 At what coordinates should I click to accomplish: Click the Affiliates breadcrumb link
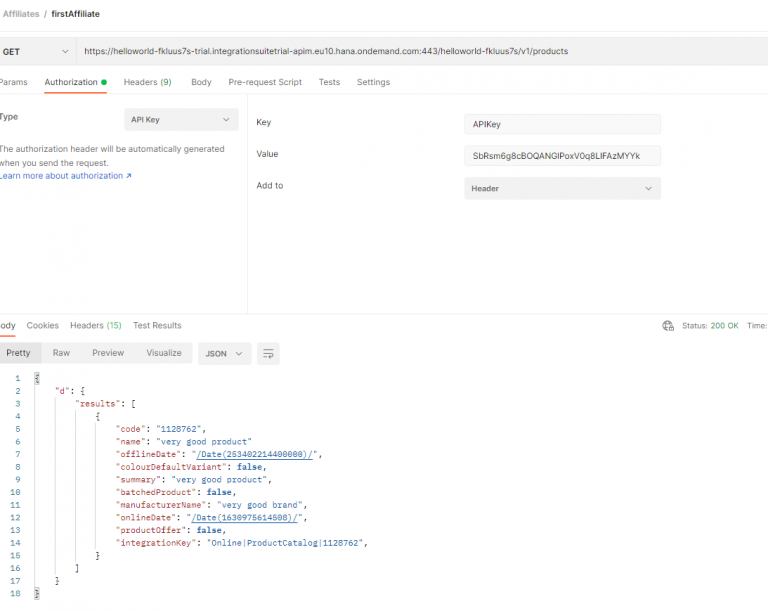click(21, 14)
